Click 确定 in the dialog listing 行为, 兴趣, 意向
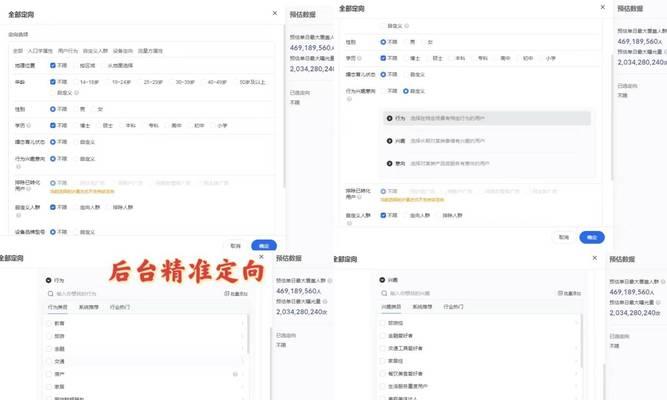The width and height of the screenshot is (667, 400). tap(592, 237)
